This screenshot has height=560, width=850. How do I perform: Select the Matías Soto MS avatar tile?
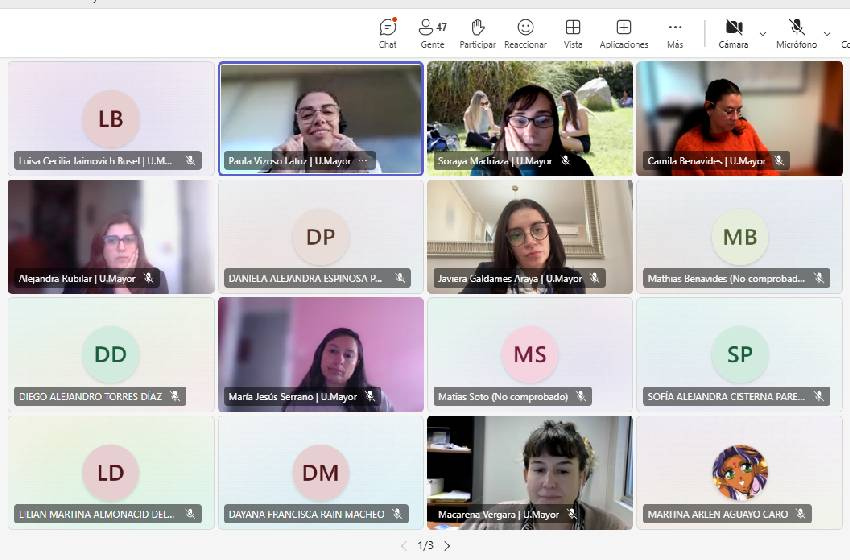point(530,355)
